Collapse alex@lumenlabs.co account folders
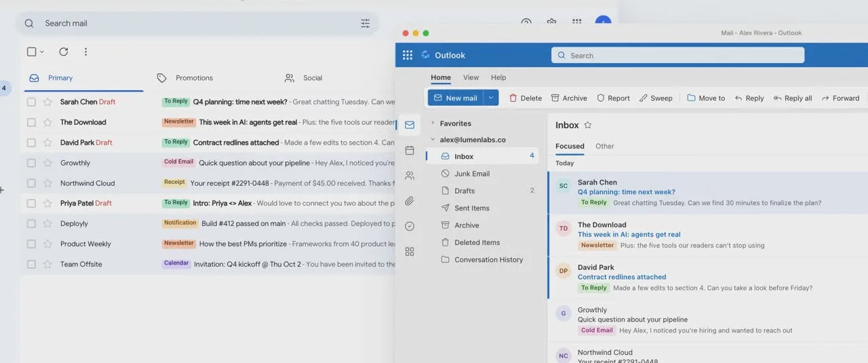 [x=433, y=140]
